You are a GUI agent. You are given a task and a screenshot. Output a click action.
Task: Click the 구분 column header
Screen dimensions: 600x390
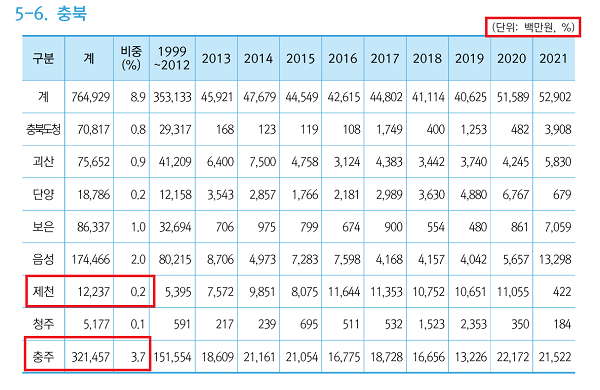tap(43, 58)
